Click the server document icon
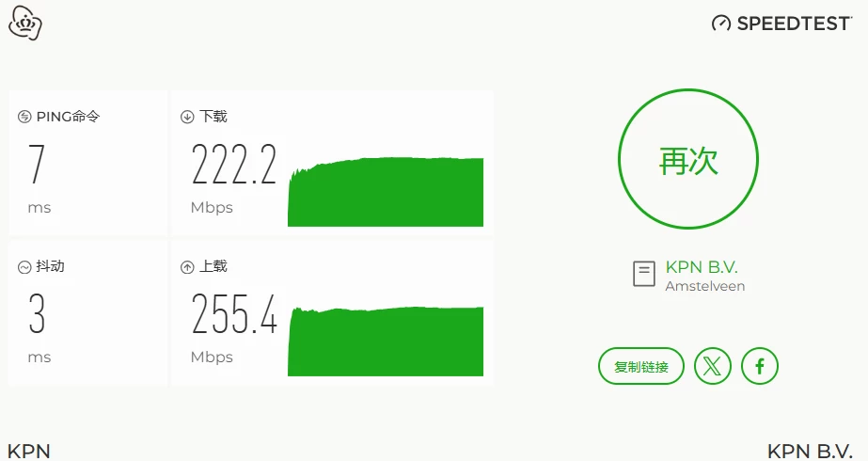This screenshot has width=868, height=461. (644, 274)
